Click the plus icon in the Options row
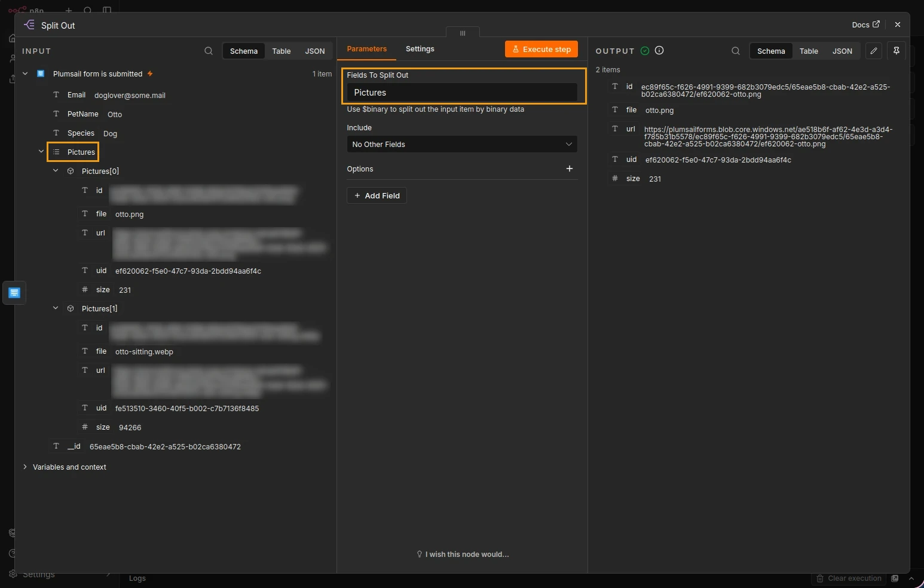 click(570, 169)
